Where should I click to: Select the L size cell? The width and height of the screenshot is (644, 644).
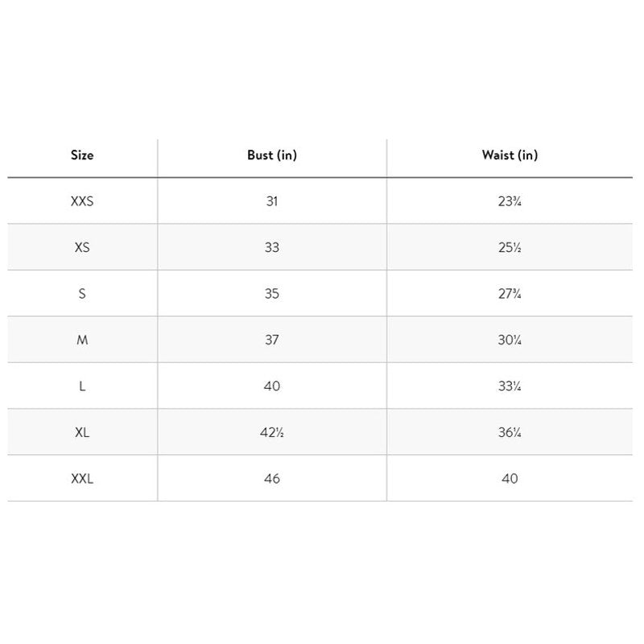coord(82,386)
